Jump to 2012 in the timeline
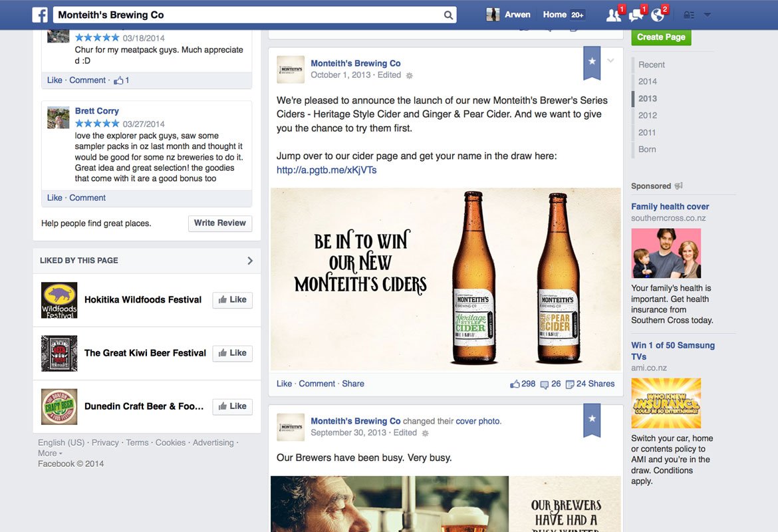 tap(648, 115)
